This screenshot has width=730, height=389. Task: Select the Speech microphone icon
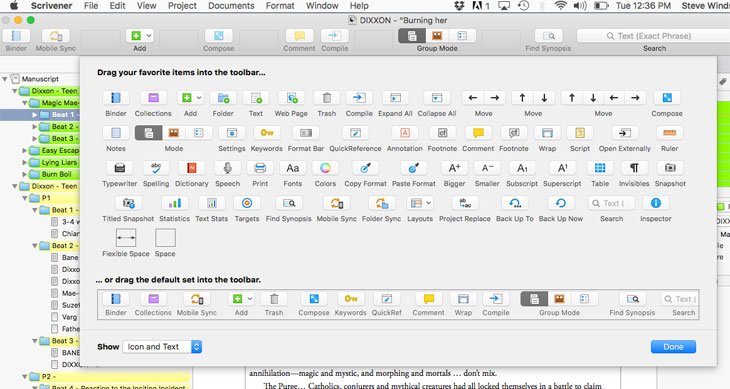point(227,168)
